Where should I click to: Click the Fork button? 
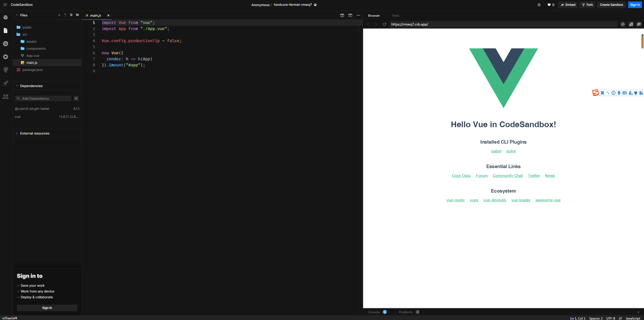pos(587,5)
